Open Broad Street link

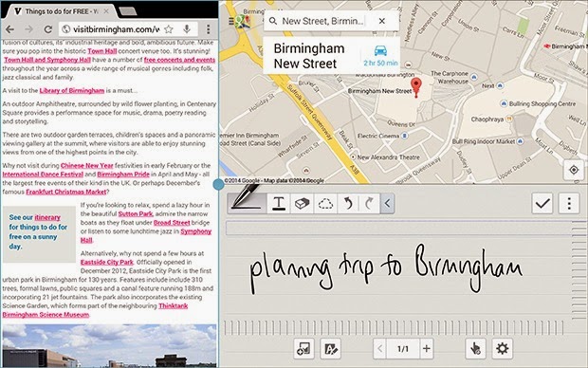pyautogui.click(x=172, y=223)
